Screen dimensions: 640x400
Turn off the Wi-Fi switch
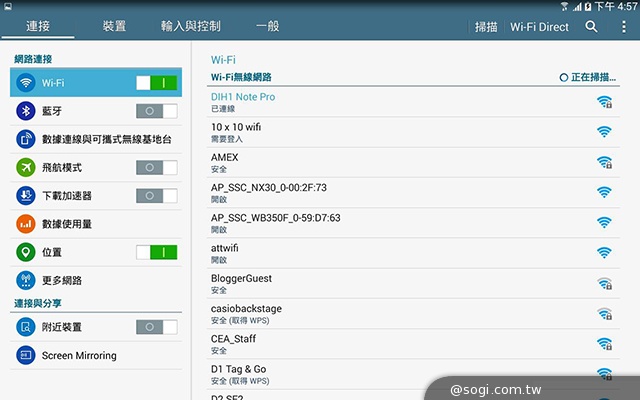[157, 83]
